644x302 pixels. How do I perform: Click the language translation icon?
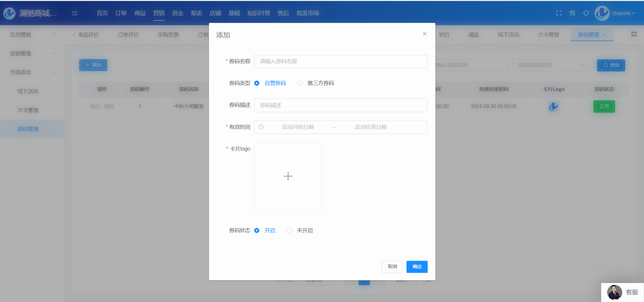pyautogui.click(x=573, y=13)
